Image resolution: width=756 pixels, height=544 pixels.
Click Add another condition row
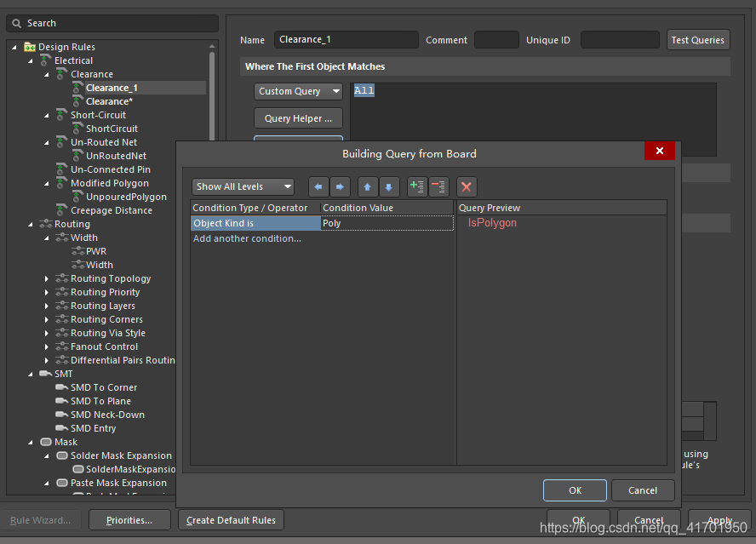247,238
